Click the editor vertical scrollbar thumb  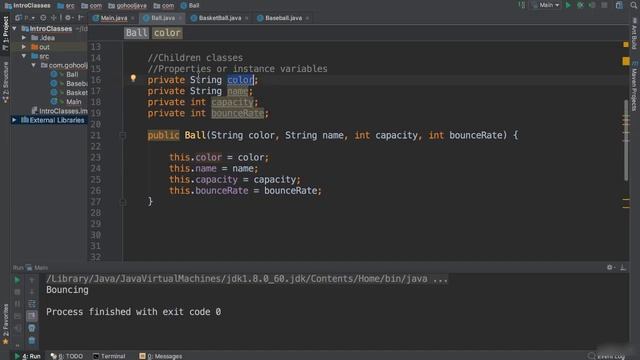click(x=626, y=140)
